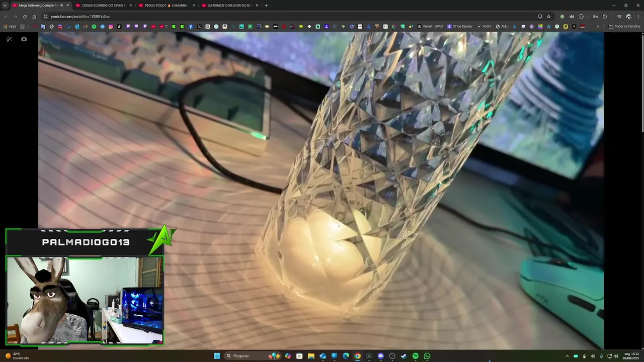
Task: Close the JUNTAMOS O MELHOR tab
Action: coord(257,5)
